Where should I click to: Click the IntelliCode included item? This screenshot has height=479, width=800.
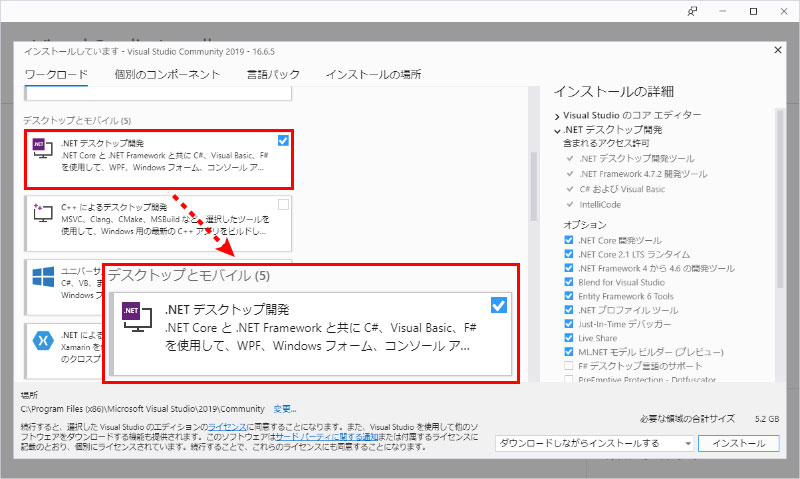click(x=600, y=205)
